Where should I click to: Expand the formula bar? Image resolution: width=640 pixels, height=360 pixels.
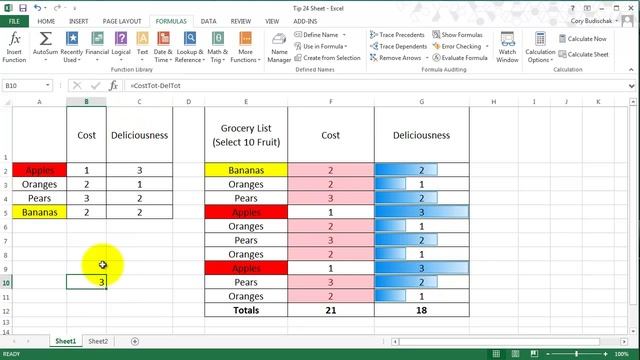(631, 86)
